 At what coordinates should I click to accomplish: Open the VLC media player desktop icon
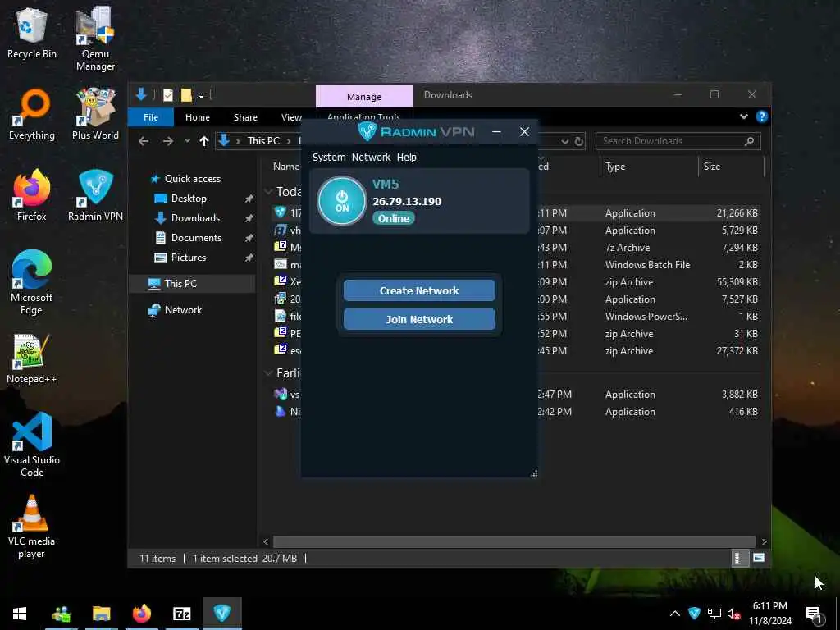click(x=32, y=527)
